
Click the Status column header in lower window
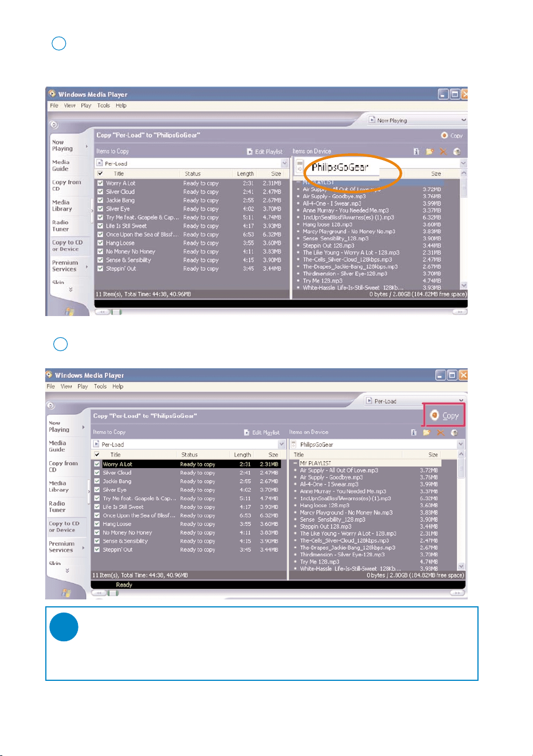pyautogui.click(x=190, y=455)
